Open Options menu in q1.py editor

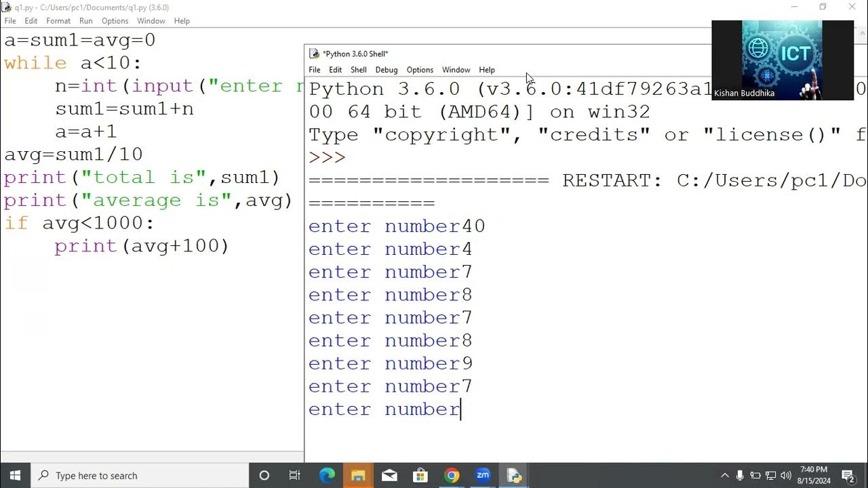pyautogui.click(x=115, y=21)
